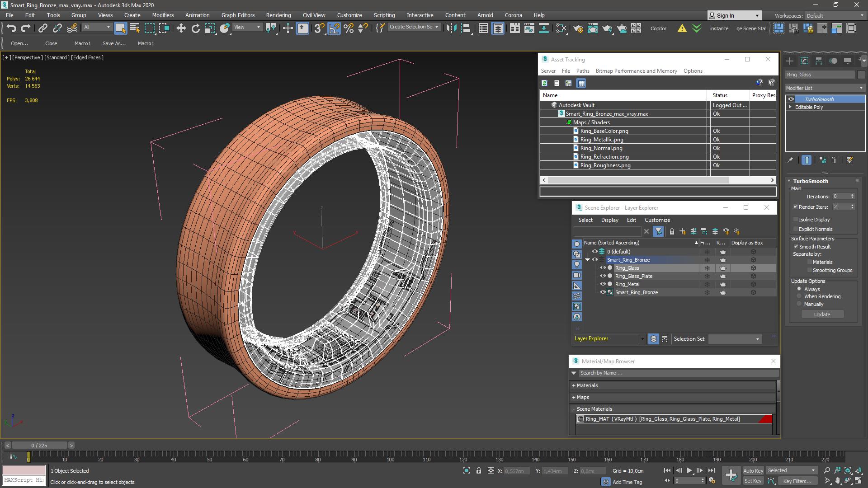Select the Editable Poly modifier

click(x=809, y=107)
